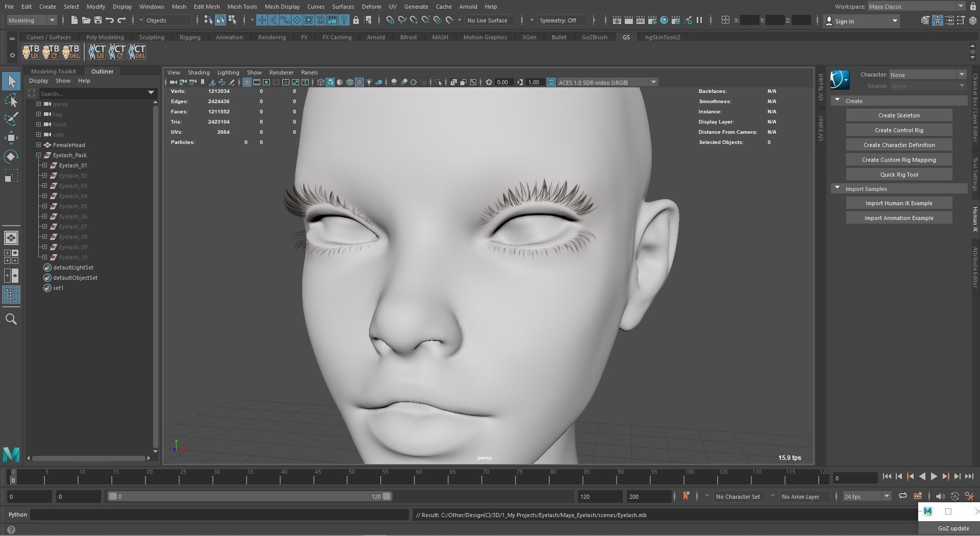Screen dimensions: 980x536
Task: Switch to the ngSkinTools2 shelf tab
Action: [663, 37]
